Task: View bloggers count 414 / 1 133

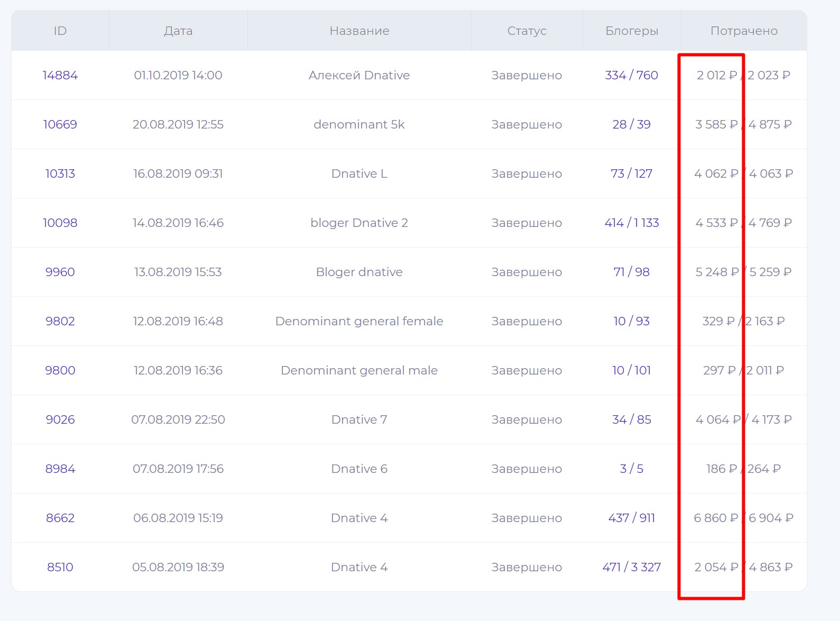Action: point(632,223)
